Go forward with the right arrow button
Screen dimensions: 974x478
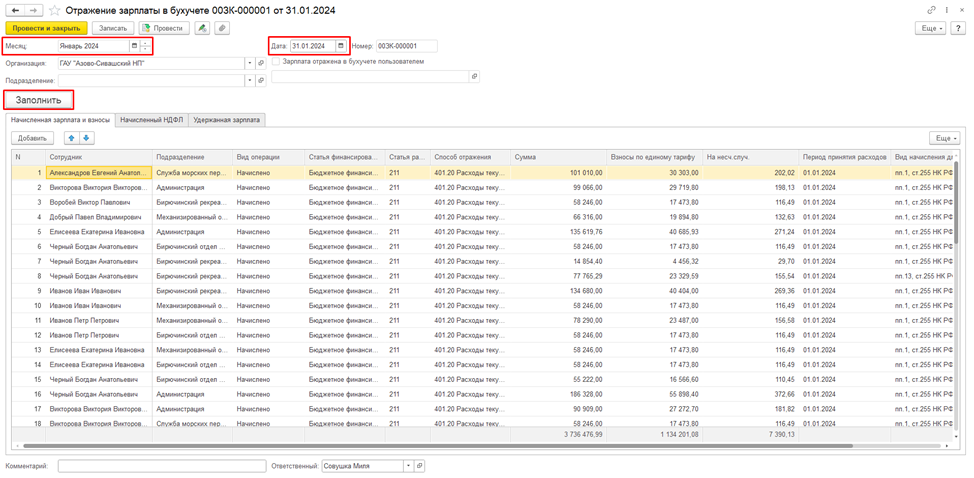(34, 11)
